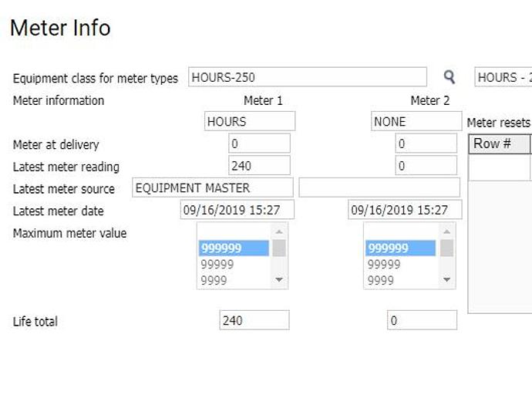
Task: Click Meter 2 latest meter reading field
Action: click(426, 166)
